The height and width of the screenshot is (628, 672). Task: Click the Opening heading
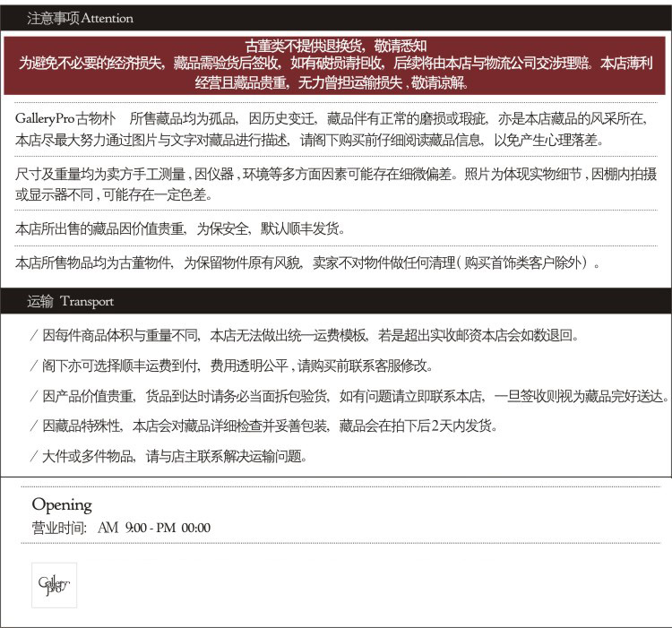(x=62, y=505)
